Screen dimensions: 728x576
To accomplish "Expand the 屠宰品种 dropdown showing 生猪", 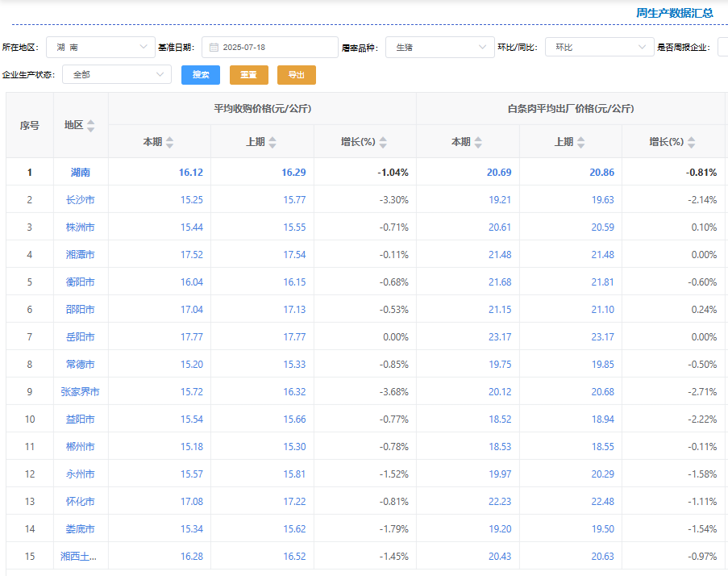I will point(439,48).
